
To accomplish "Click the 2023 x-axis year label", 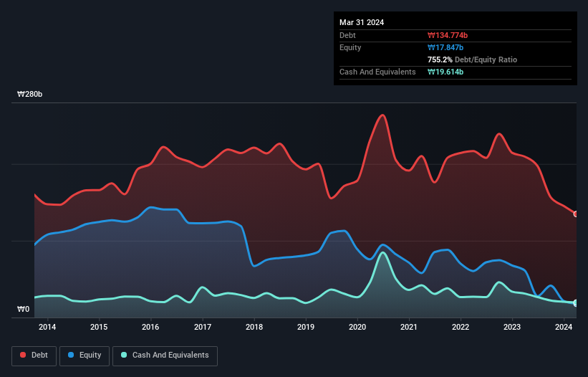I will pyautogui.click(x=512, y=327).
